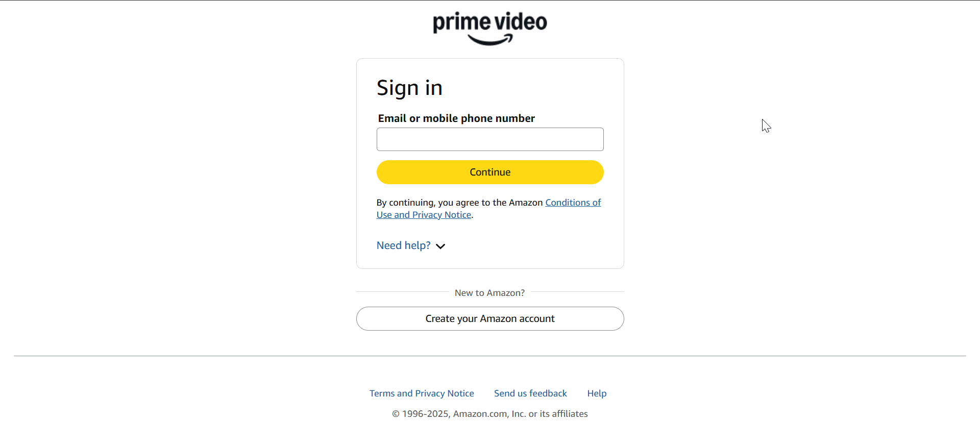This screenshot has height=448, width=980.
Task: Click the Sign in heading
Action: [409, 88]
